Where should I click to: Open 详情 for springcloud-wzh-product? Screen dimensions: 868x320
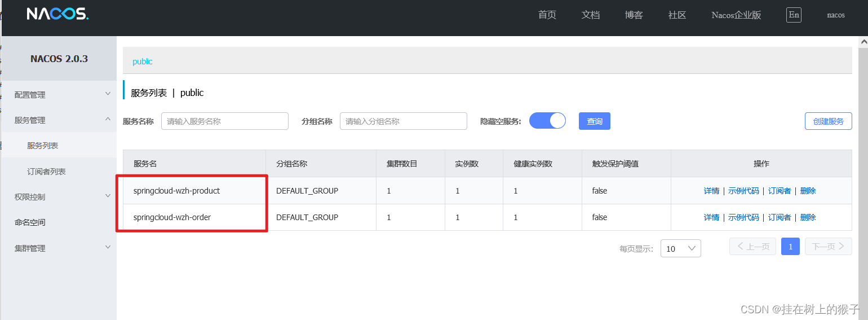point(711,191)
